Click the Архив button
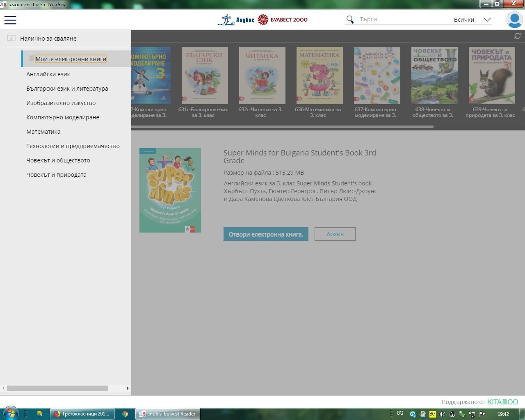The height and width of the screenshot is (420, 525). [x=335, y=234]
